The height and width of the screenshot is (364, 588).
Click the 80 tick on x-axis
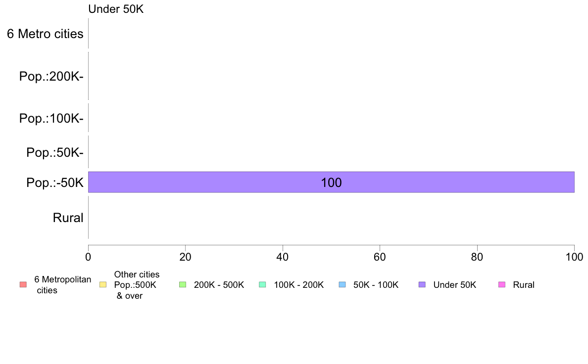(x=477, y=257)
